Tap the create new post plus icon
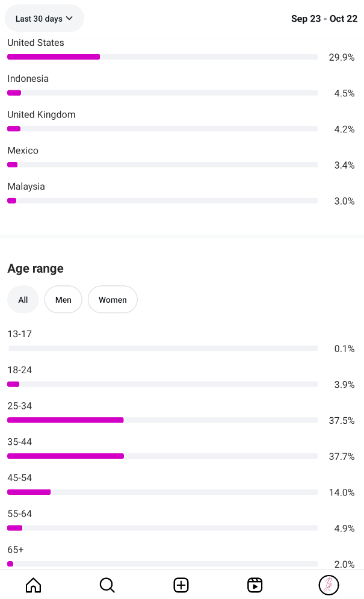 [x=181, y=585]
